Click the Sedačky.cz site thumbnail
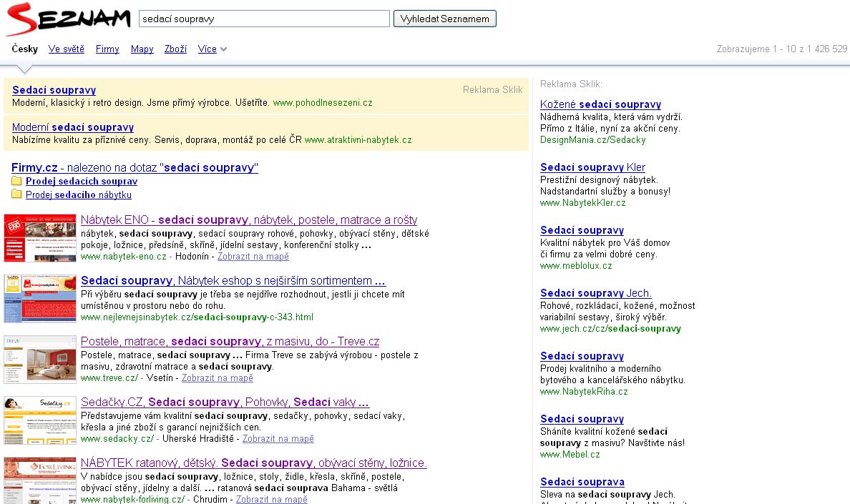The height and width of the screenshot is (504, 850). coord(40,420)
